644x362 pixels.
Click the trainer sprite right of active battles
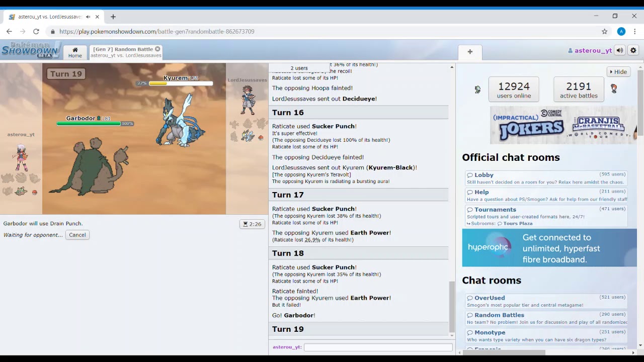click(614, 88)
